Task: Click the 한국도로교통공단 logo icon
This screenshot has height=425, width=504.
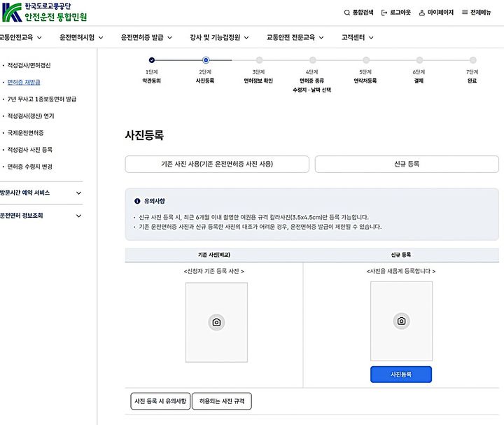Action: coord(12,12)
